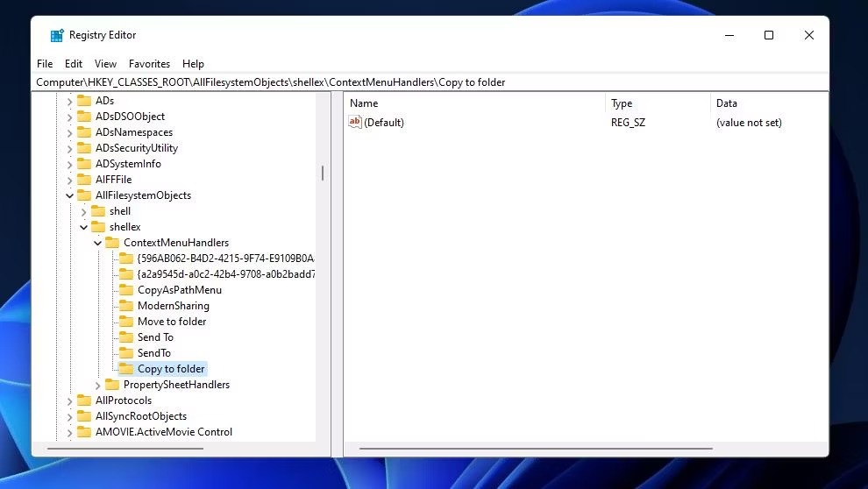This screenshot has height=489, width=868.
Task: Click the Move to folder key icon
Action: coord(126,322)
